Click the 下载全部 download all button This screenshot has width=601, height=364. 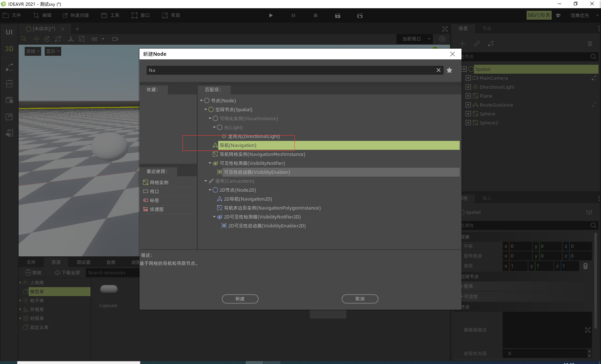[67, 272]
